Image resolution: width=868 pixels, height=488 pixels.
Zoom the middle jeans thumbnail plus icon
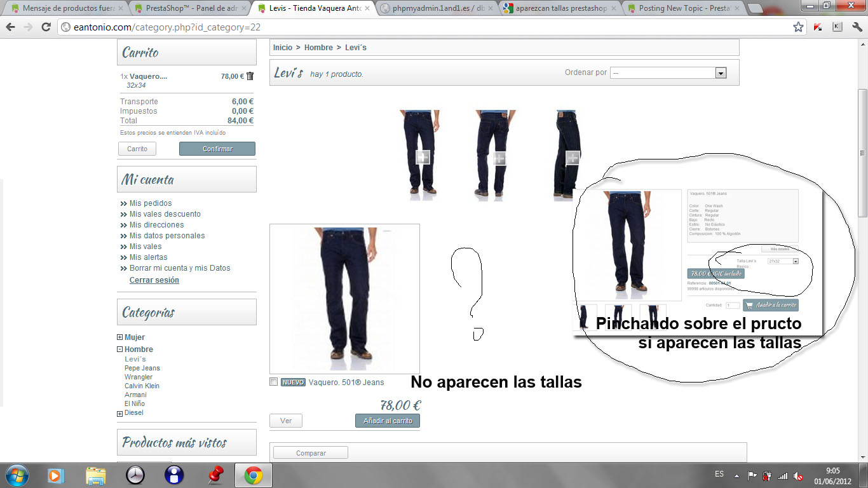(x=499, y=158)
